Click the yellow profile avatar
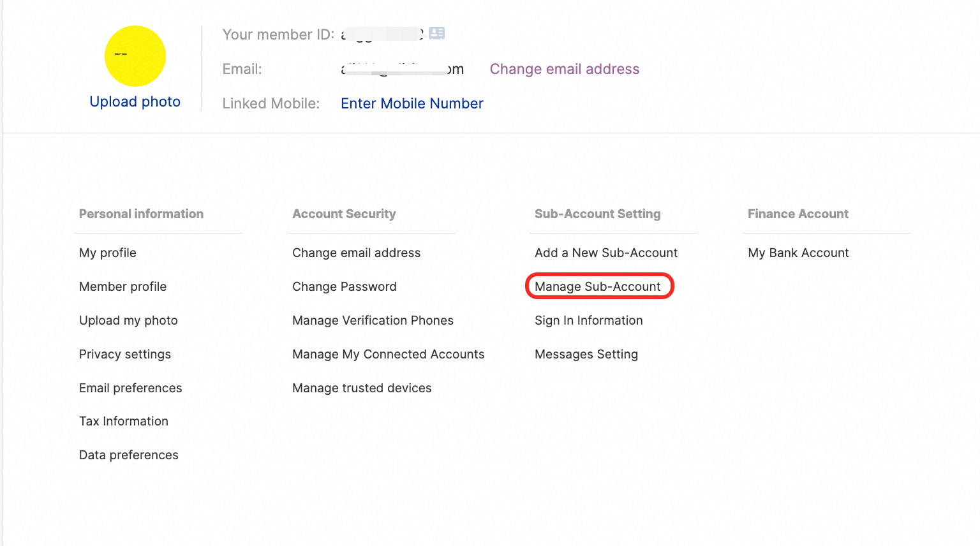The width and height of the screenshot is (980, 546). click(135, 56)
